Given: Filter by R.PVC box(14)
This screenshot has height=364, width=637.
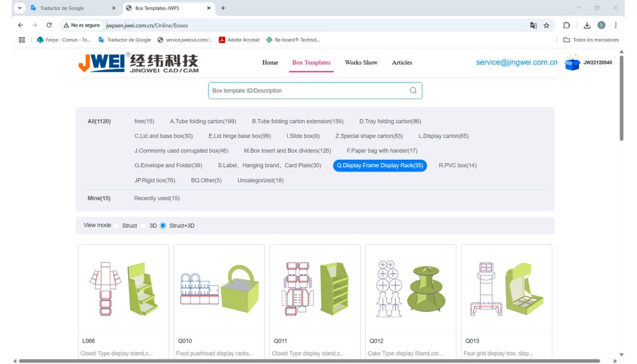Looking at the screenshot, I should click(x=458, y=165).
